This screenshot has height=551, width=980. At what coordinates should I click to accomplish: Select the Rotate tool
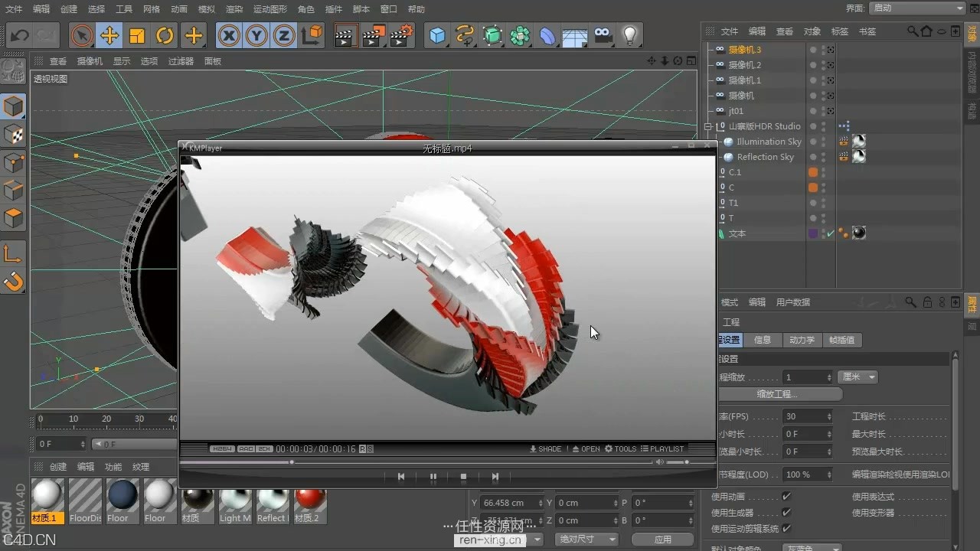(x=165, y=35)
